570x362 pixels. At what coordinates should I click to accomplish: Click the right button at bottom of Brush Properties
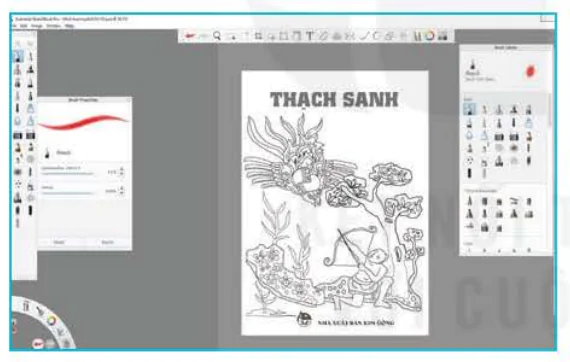click(x=108, y=242)
